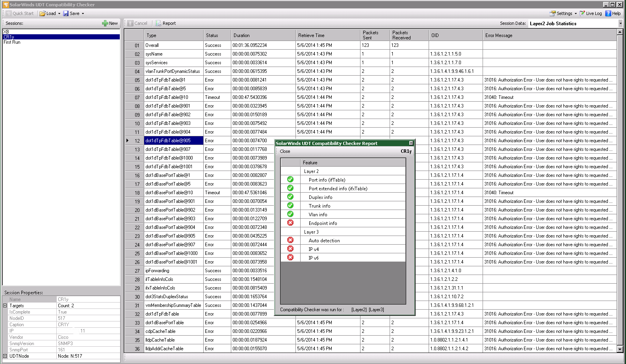626x364 pixels.
Task: Click Timeout status for dot1dTpFdbTable@10
Action: click(x=217, y=97)
